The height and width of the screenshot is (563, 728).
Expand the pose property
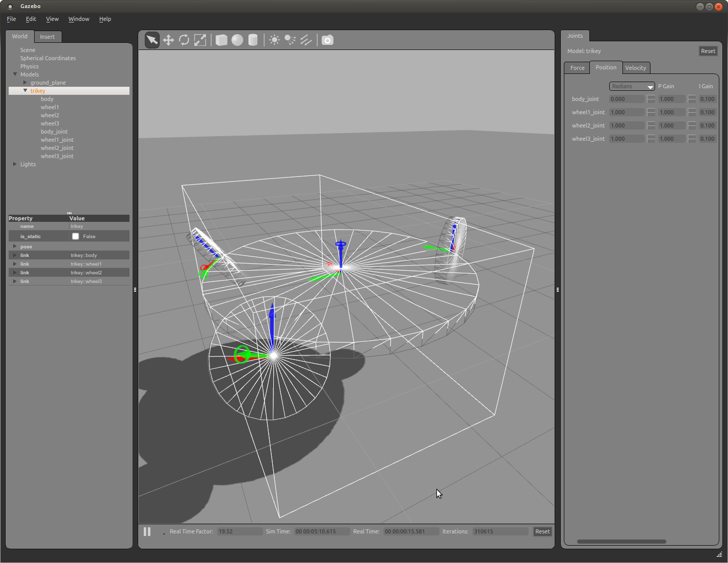point(15,246)
